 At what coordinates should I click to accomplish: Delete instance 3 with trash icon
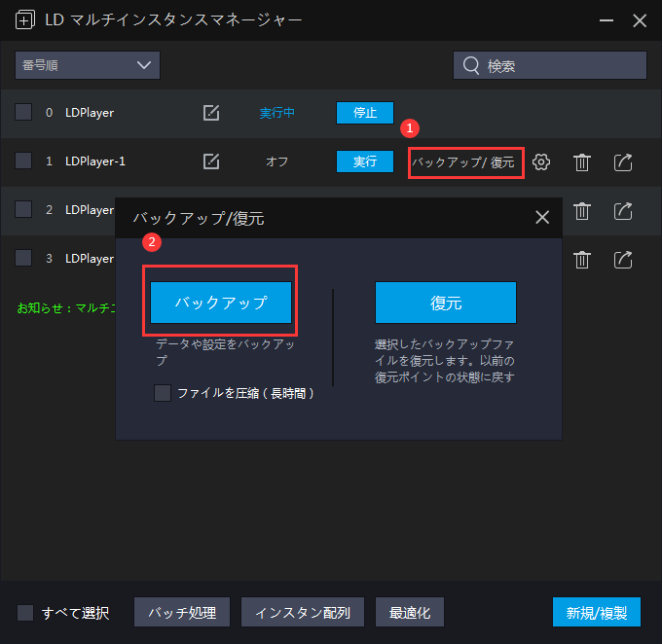coord(582,260)
